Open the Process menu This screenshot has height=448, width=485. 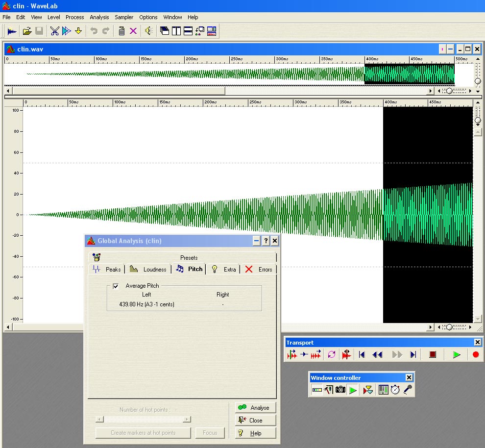[75, 17]
